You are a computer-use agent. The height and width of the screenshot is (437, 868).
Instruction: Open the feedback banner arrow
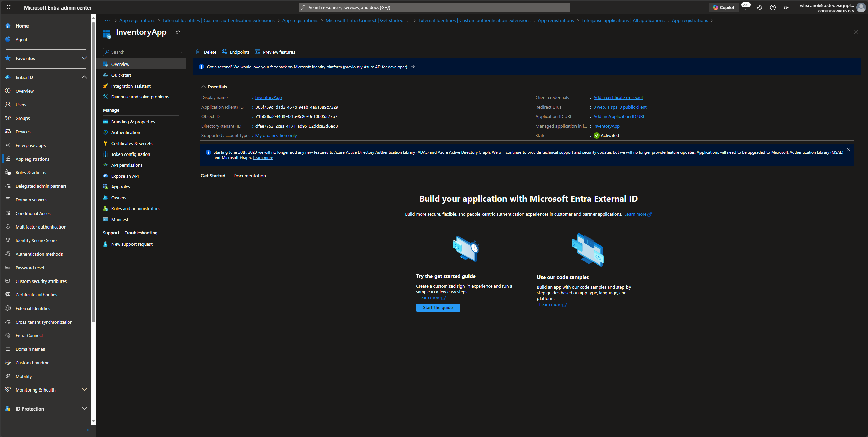(x=413, y=67)
